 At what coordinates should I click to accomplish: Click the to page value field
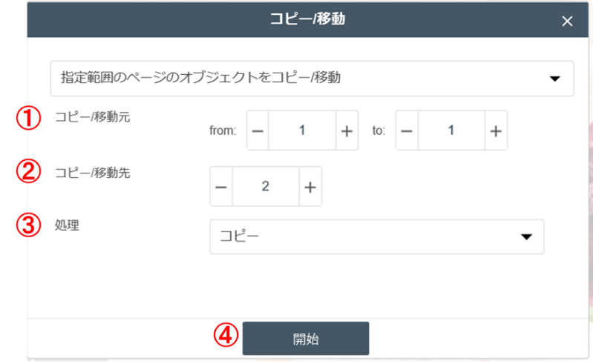click(x=451, y=130)
